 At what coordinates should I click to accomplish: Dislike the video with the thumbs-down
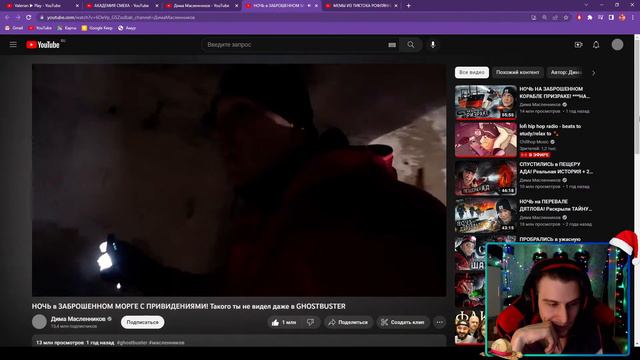311,322
